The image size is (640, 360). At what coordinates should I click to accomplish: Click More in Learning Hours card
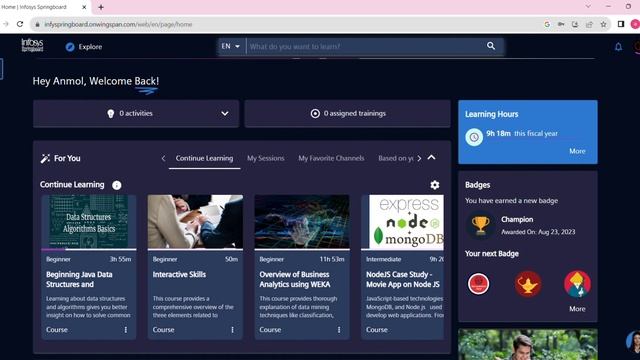[577, 151]
